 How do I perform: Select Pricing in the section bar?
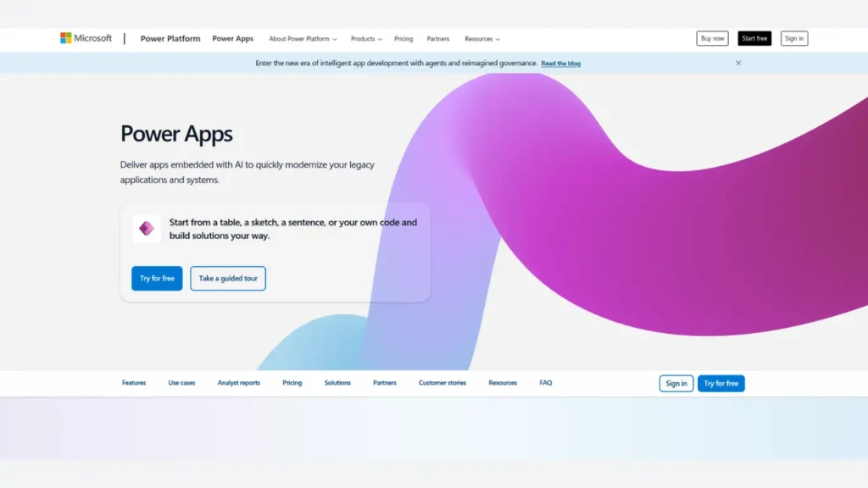[292, 383]
